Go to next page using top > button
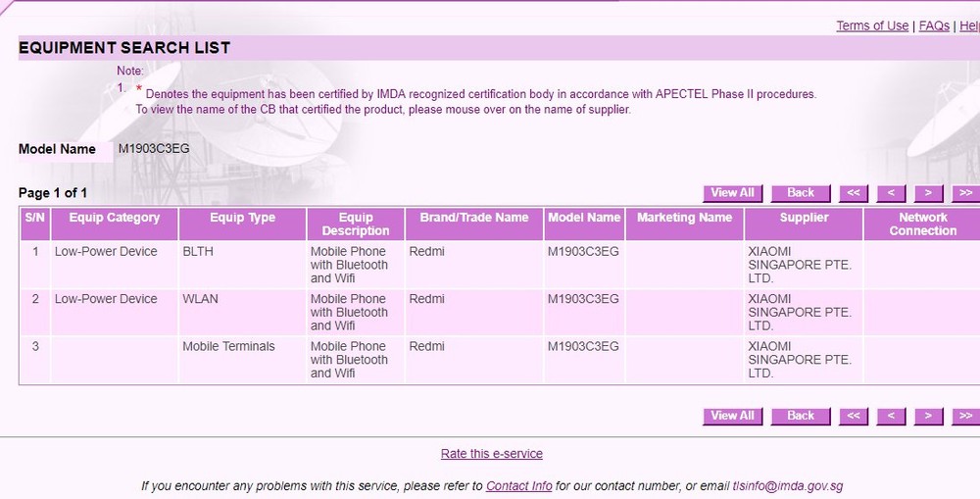 tap(929, 193)
